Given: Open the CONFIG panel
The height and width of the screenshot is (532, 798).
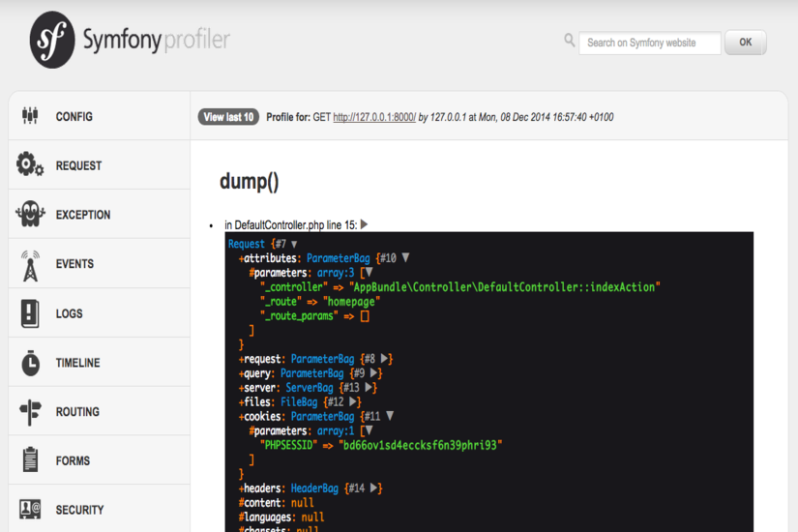Looking at the screenshot, I should coord(100,117).
